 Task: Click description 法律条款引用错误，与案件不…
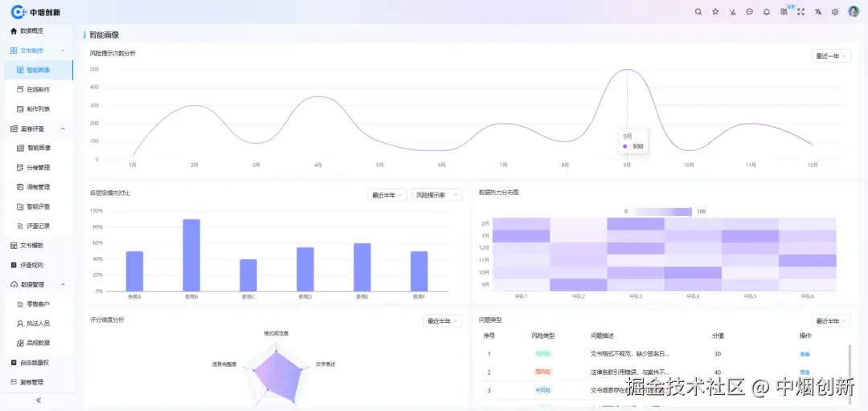pyautogui.click(x=629, y=372)
